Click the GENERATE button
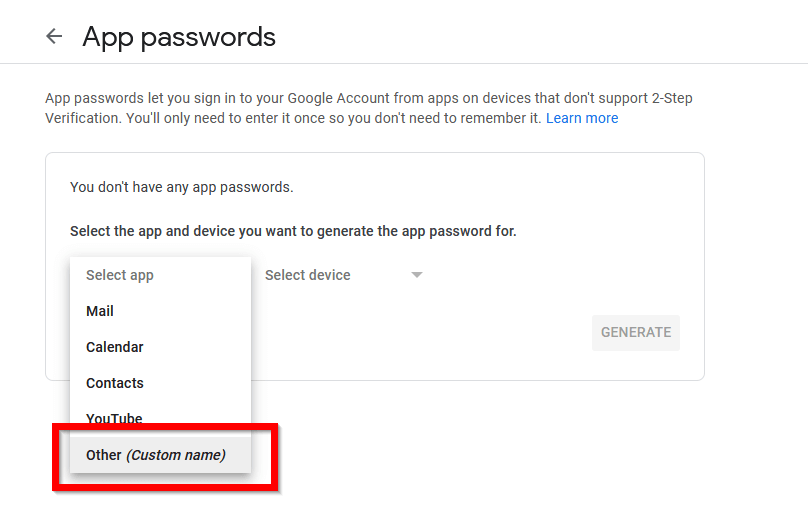Screen dimensions: 808x514 tap(635, 333)
